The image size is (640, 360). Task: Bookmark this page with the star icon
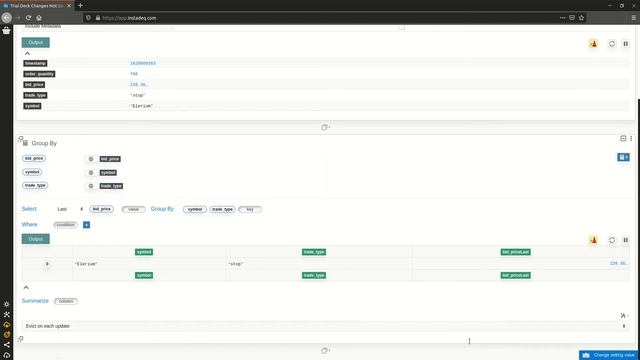coord(581,18)
